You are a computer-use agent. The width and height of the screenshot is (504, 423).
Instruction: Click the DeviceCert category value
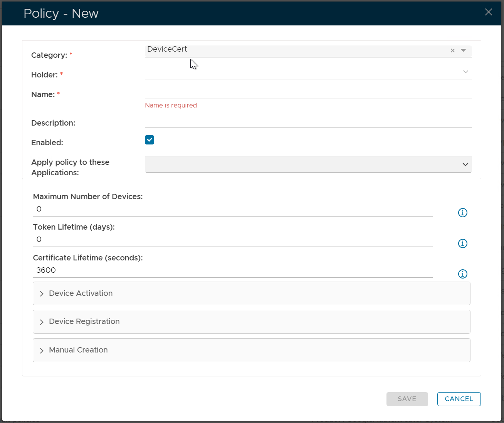pyautogui.click(x=167, y=49)
